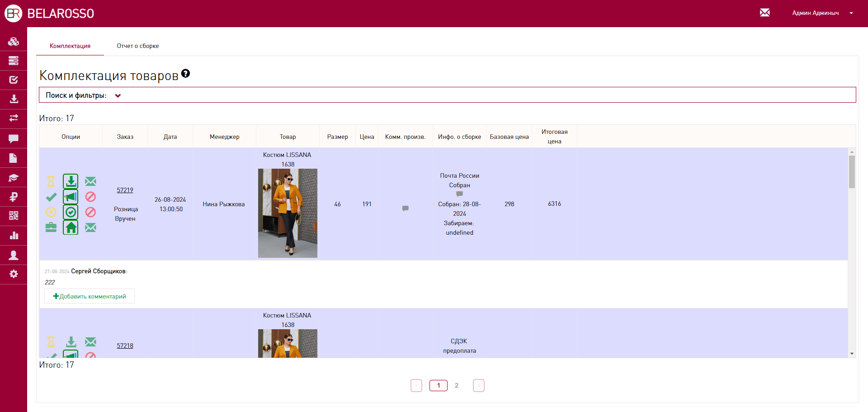
Task: Switch to the Отчет о сборке tab
Action: click(x=138, y=46)
